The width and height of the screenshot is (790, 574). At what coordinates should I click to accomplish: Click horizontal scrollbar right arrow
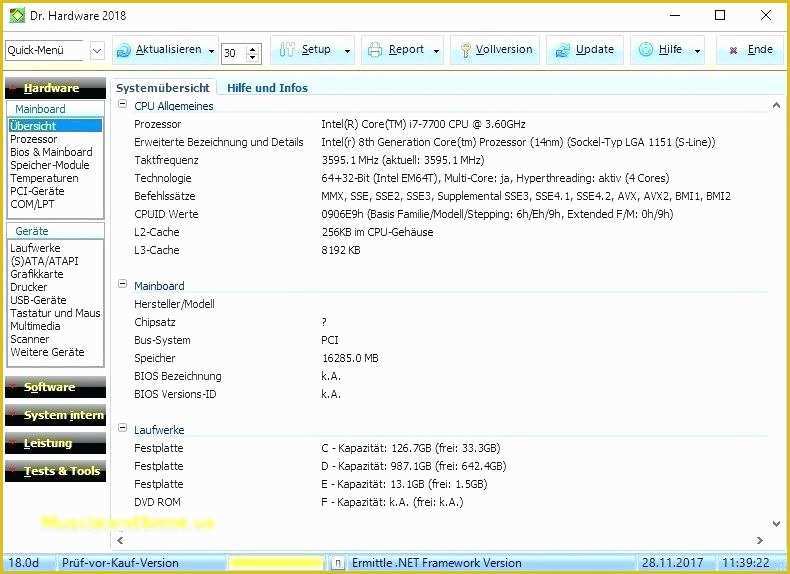760,540
